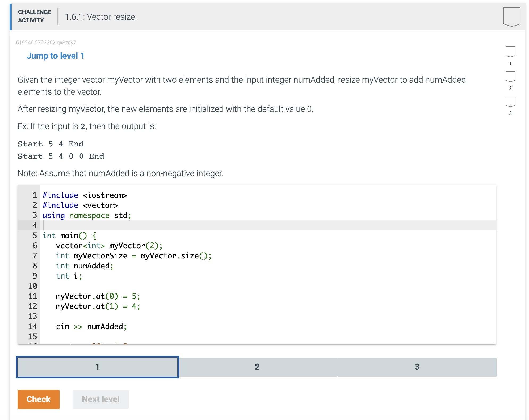
Task: Open the Jump to level 1 option
Action: click(x=56, y=56)
